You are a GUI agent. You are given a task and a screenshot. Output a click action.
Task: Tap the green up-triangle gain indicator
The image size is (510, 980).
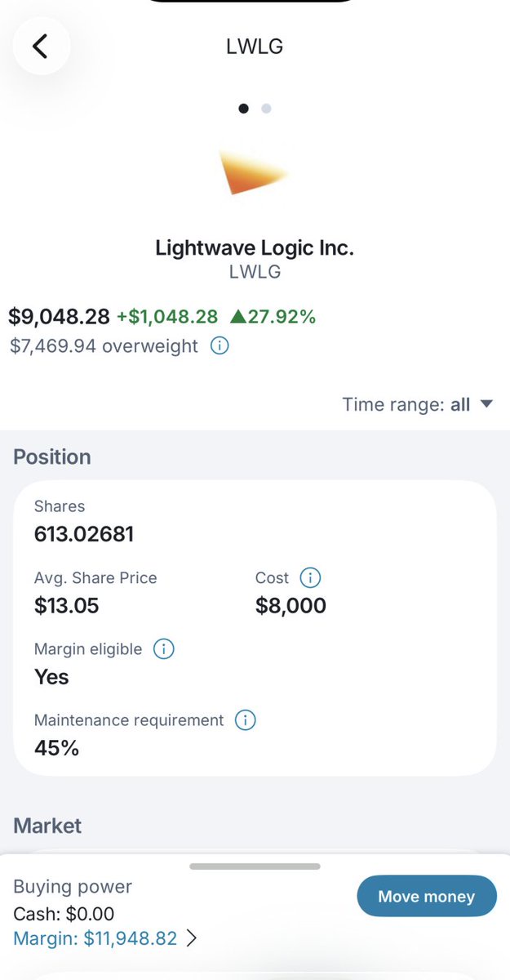click(x=239, y=317)
